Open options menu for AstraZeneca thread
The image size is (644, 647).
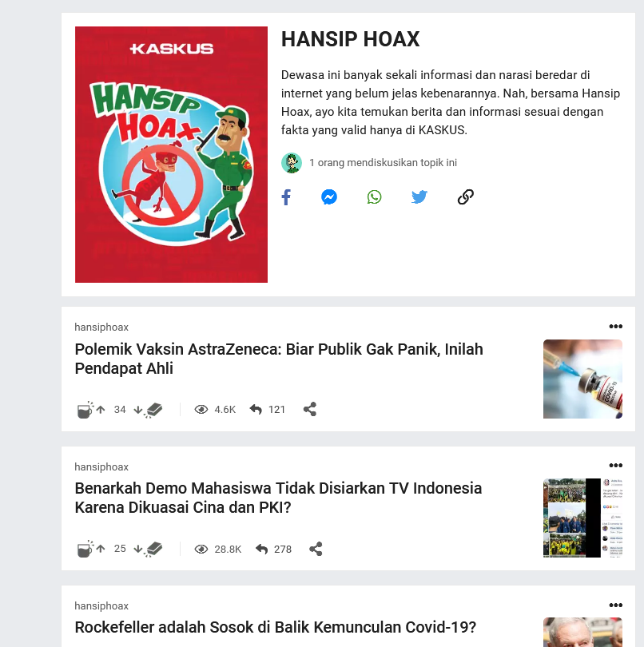tap(615, 327)
